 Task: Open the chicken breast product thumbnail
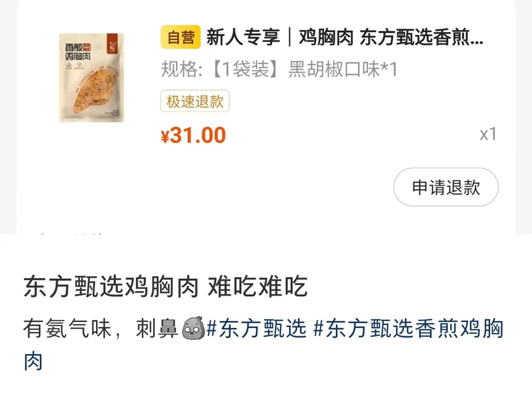tap(91, 78)
